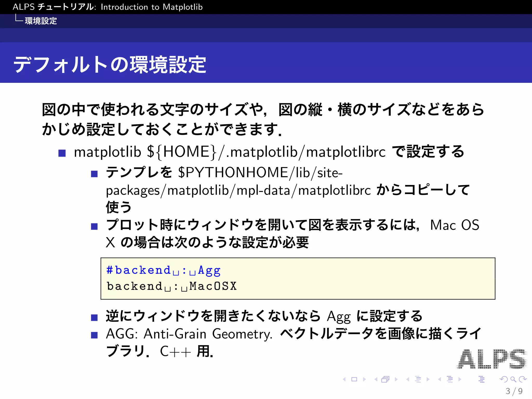Click the subsection navigation icon
The image size is (532, 399).
tap(418, 379)
